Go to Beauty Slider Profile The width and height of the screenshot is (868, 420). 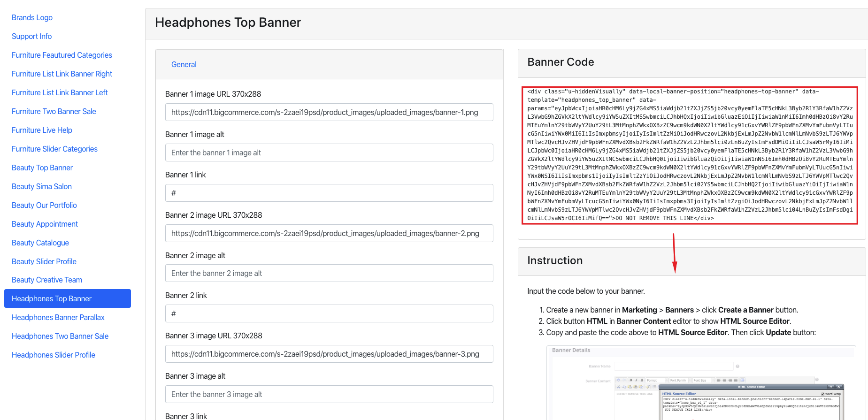pos(44,261)
